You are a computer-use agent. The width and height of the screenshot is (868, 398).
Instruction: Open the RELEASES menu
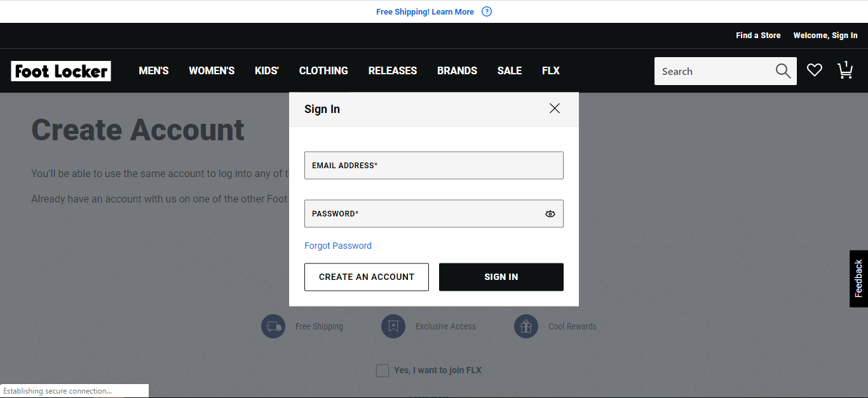tap(393, 70)
